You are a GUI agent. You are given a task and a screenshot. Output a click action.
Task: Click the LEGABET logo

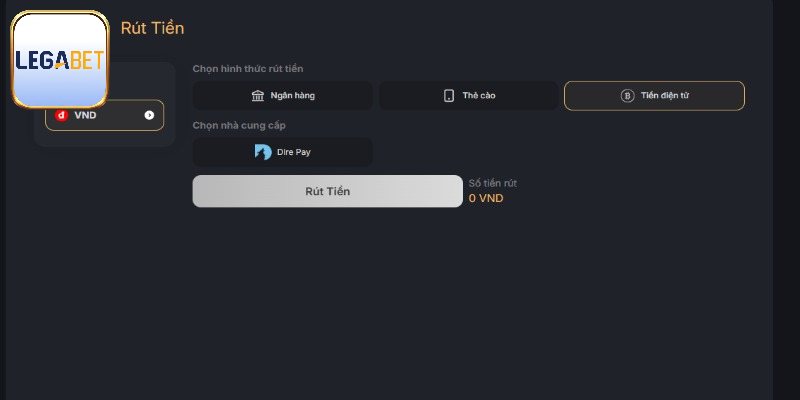click(x=59, y=60)
